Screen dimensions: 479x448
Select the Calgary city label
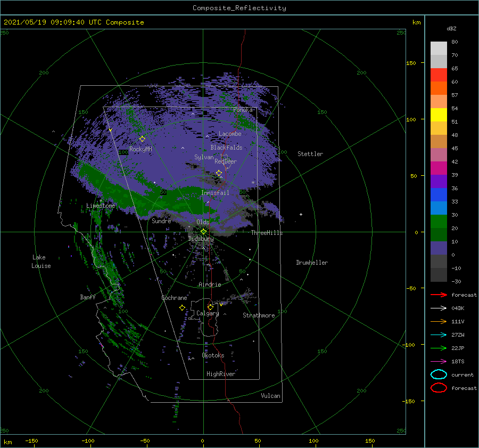208,313
